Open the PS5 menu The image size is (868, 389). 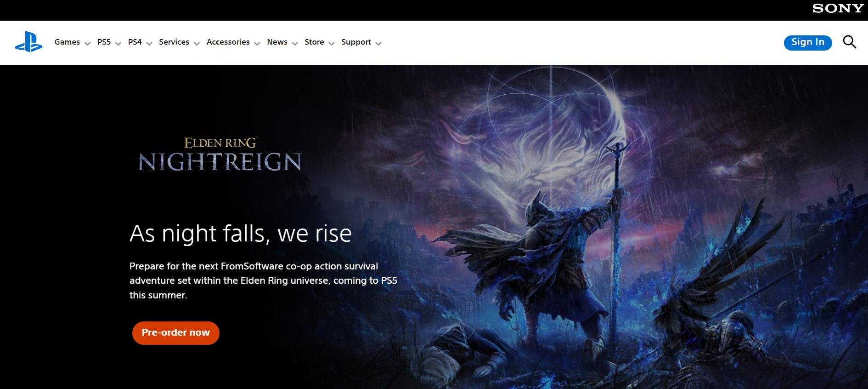pyautogui.click(x=104, y=42)
